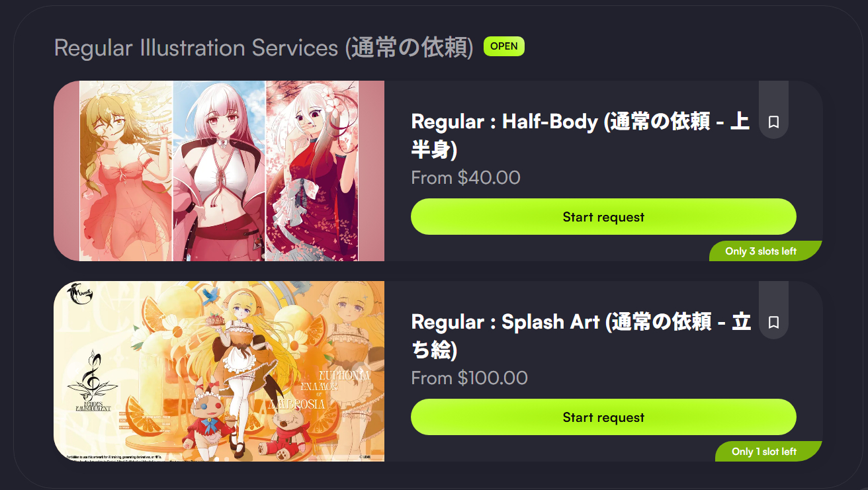Bookmark the Regular : Half-Body service
The height and width of the screenshot is (490, 868).
pos(773,122)
